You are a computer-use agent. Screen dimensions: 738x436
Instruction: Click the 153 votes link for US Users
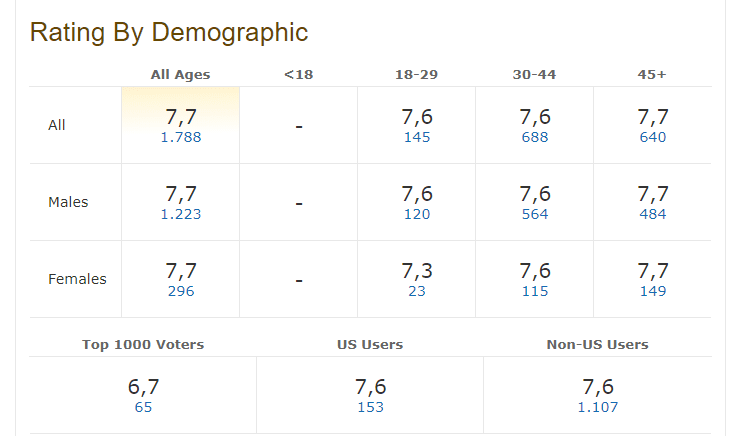coord(370,407)
